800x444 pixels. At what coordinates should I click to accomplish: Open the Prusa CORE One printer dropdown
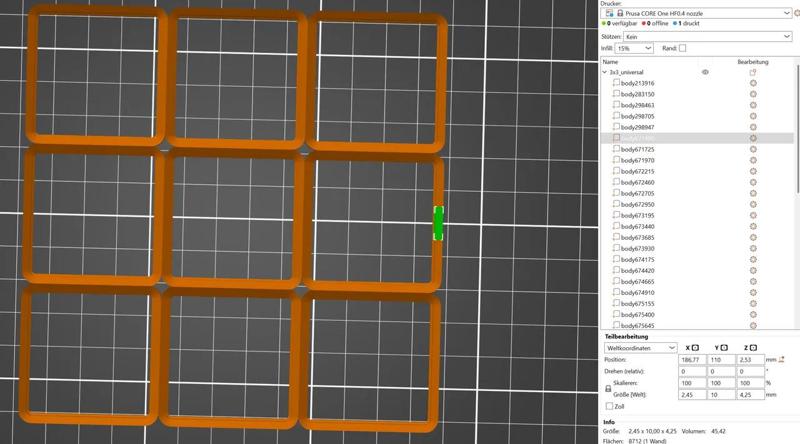pyautogui.click(x=696, y=13)
